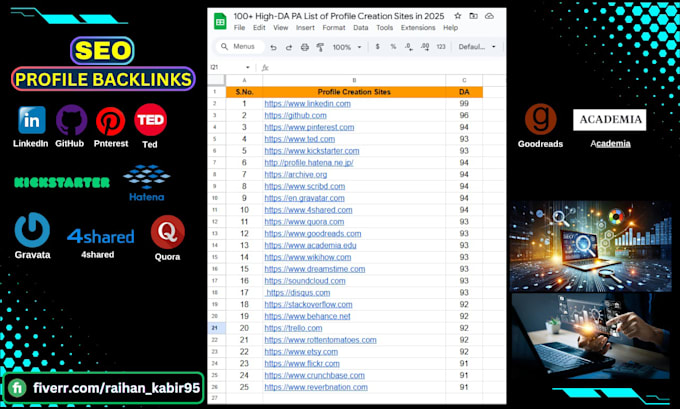Click the hands on laptop image

(591, 336)
